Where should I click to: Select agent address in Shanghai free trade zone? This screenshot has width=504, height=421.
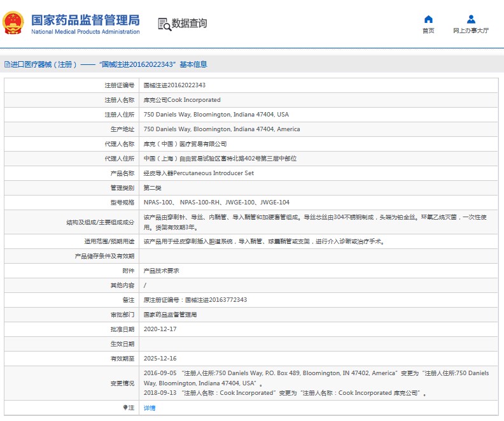pyautogui.click(x=220, y=159)
